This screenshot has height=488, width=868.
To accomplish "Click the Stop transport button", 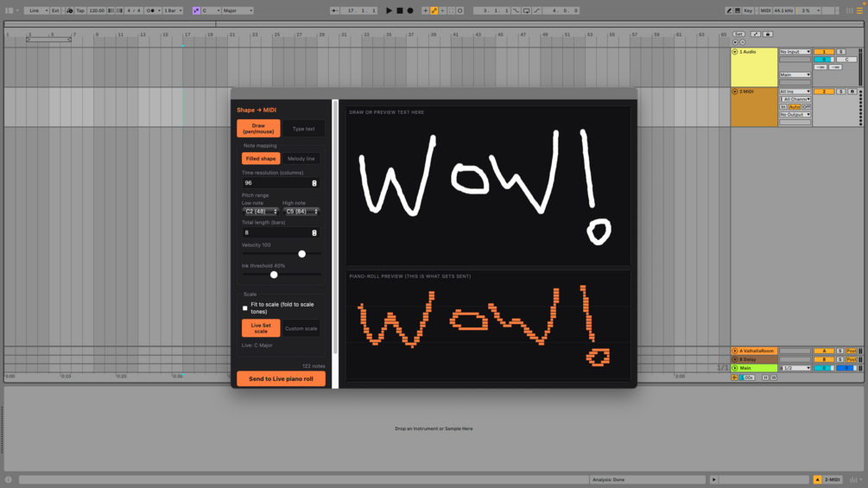I will (400, 10).
